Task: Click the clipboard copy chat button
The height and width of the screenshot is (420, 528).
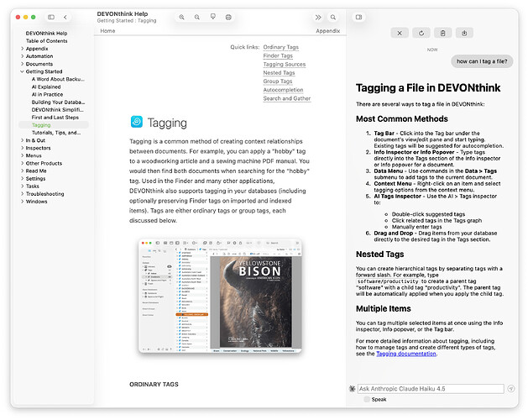Action: (x=442, y=33)
